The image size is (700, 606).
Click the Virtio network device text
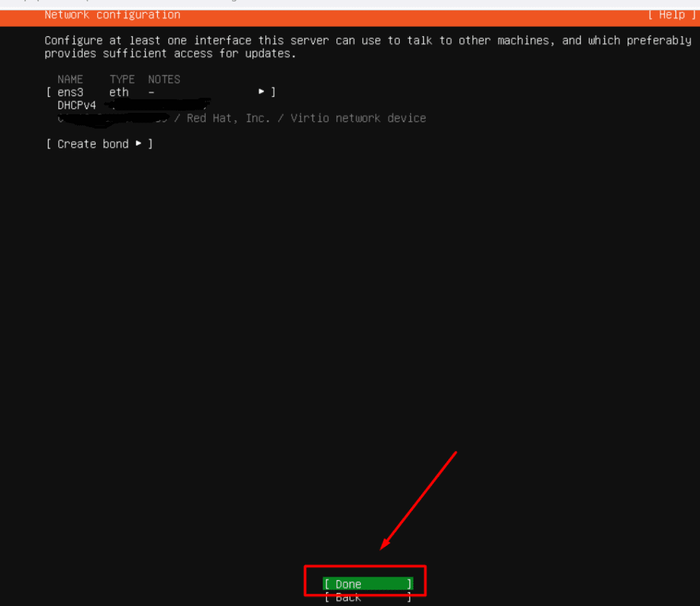click(358, 118)
